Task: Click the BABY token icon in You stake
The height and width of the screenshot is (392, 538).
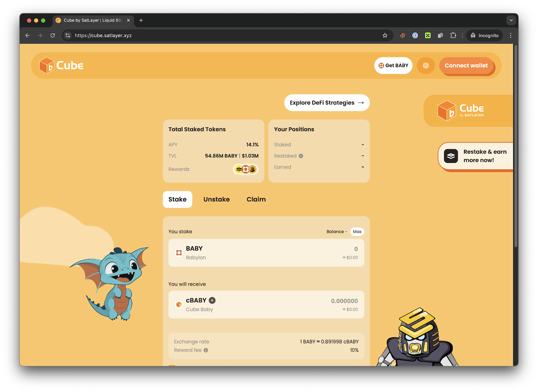Action: click(x=179, y=253)
